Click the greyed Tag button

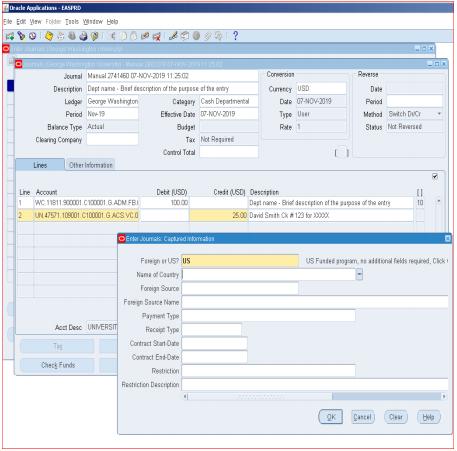pyautogui.click(x=58, y=346)
